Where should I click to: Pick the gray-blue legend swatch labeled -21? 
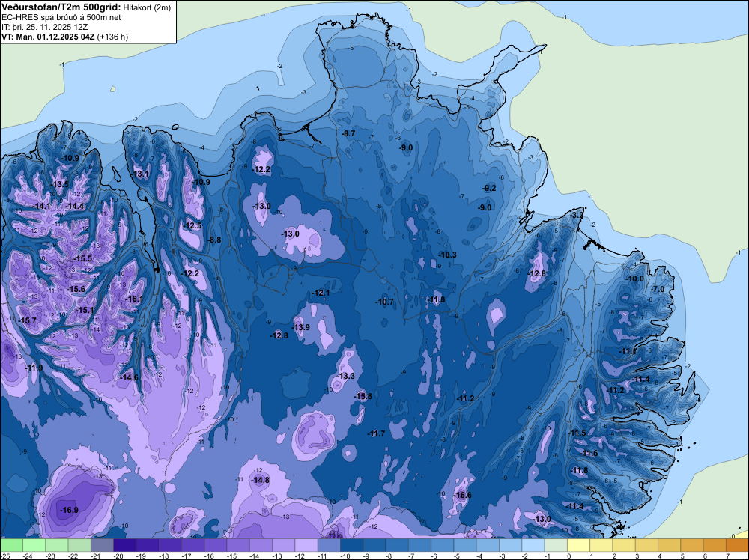point(102,545)
